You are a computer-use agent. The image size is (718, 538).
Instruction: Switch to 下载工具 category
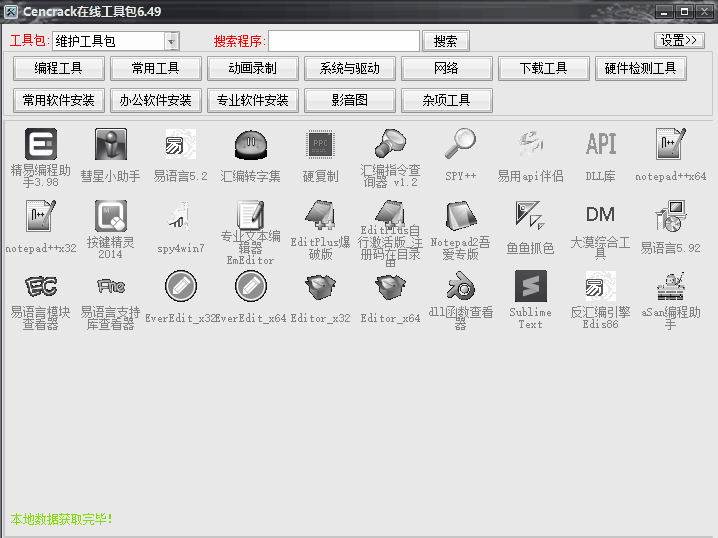(544, 68)
